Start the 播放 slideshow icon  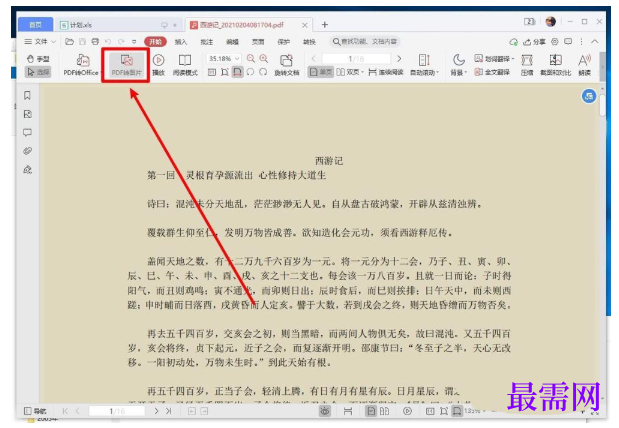pos(158,60)
